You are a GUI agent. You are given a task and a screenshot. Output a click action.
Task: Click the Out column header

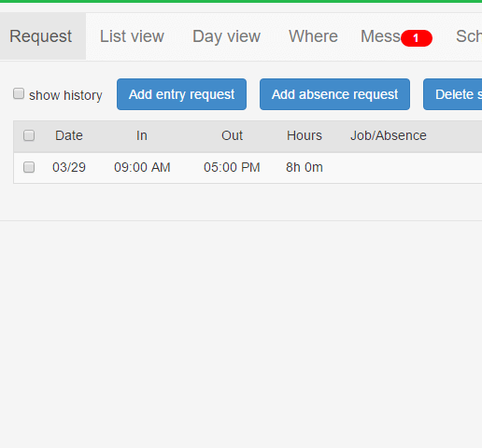click(232, 135)
